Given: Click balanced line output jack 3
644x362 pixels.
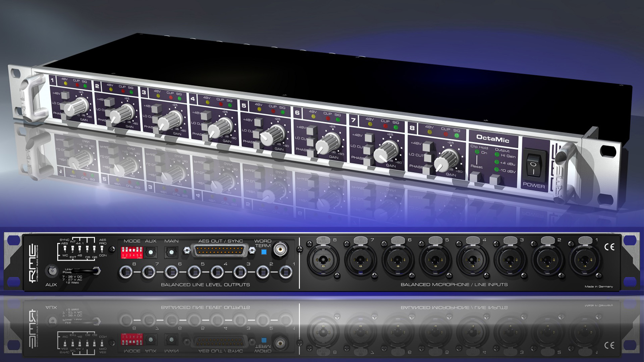Looking at the screenshot, I should coord(240,272).
